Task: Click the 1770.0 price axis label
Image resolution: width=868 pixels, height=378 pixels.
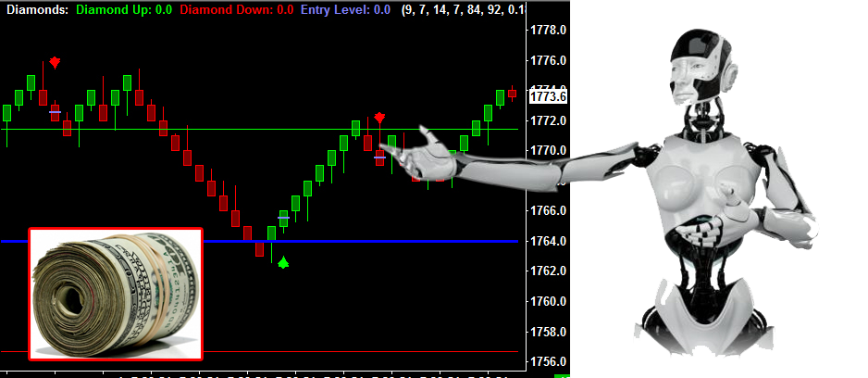Action: (548, 151)
